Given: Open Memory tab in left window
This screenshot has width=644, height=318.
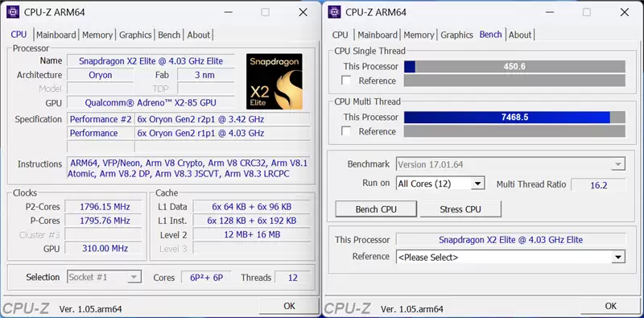Looking at the screenshot, I should coord(97,35).
